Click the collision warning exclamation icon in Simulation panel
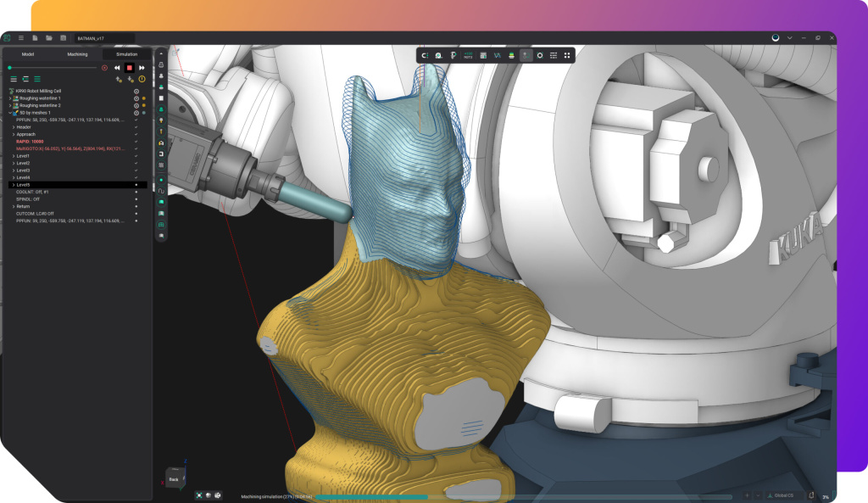 pyautogui.click(x=142, y=79)
